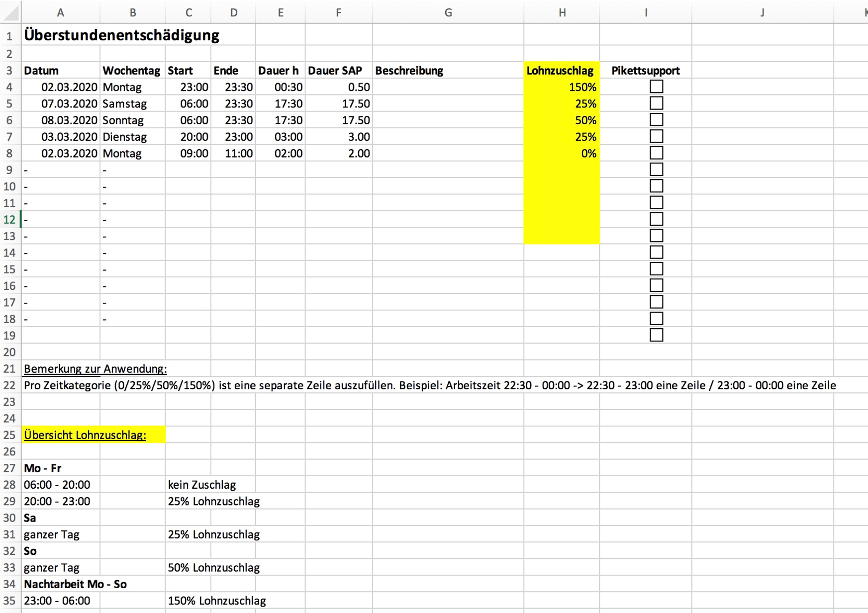Tick the Pikettsupport checkbox for Samstag row
This screenshot has height=613, width=868.
pos(656,103)
